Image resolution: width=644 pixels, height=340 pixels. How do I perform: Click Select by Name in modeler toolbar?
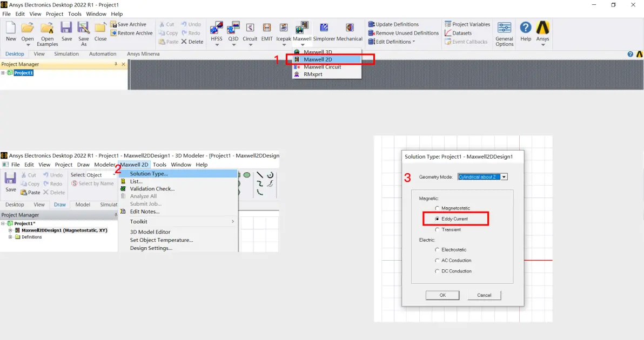92,183
